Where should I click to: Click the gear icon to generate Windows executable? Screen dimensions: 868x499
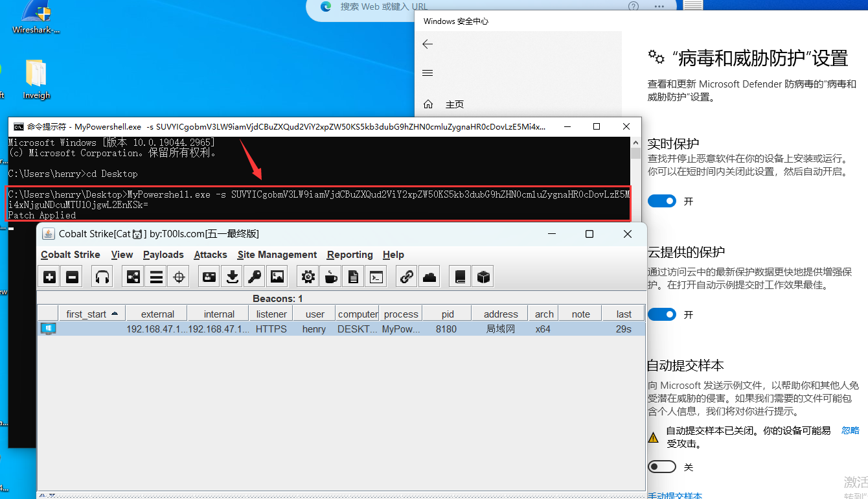[x=308, y=277]
